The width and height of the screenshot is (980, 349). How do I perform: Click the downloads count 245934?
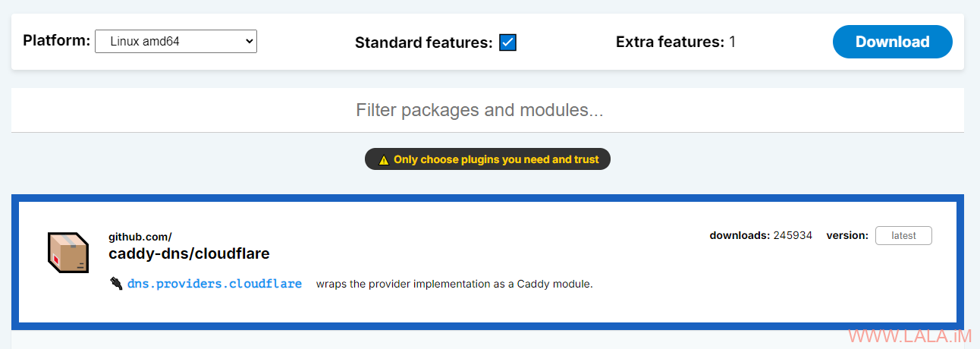pos(793,235)
